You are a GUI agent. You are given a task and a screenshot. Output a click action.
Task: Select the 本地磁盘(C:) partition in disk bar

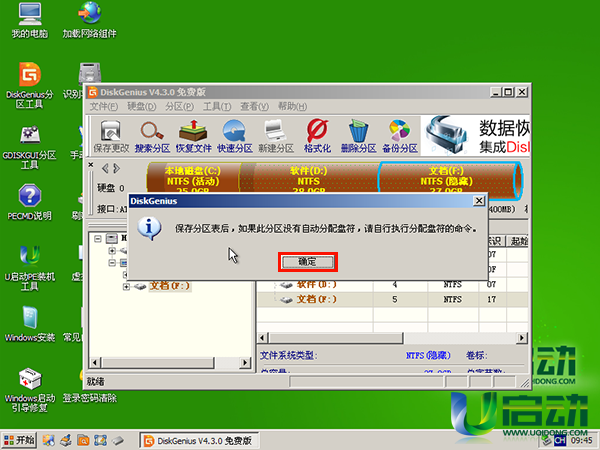[193, 178]
